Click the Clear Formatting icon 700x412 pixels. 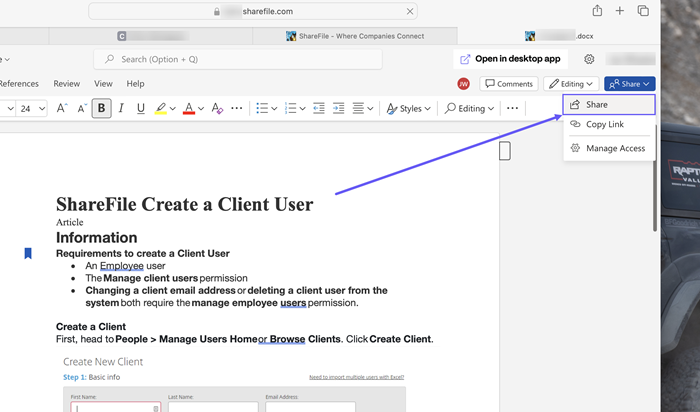point(217,108)
